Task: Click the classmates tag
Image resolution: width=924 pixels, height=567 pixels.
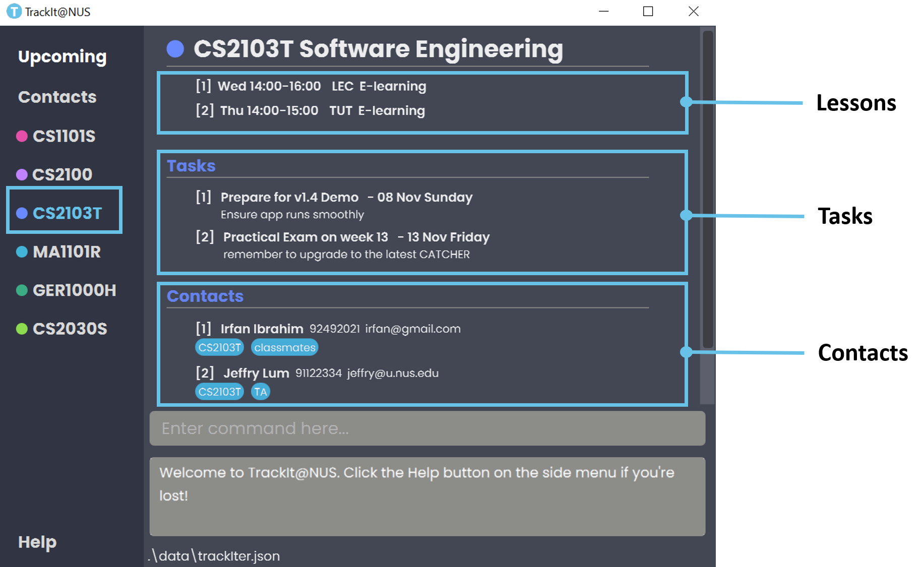Action: (x=285, y=348)
